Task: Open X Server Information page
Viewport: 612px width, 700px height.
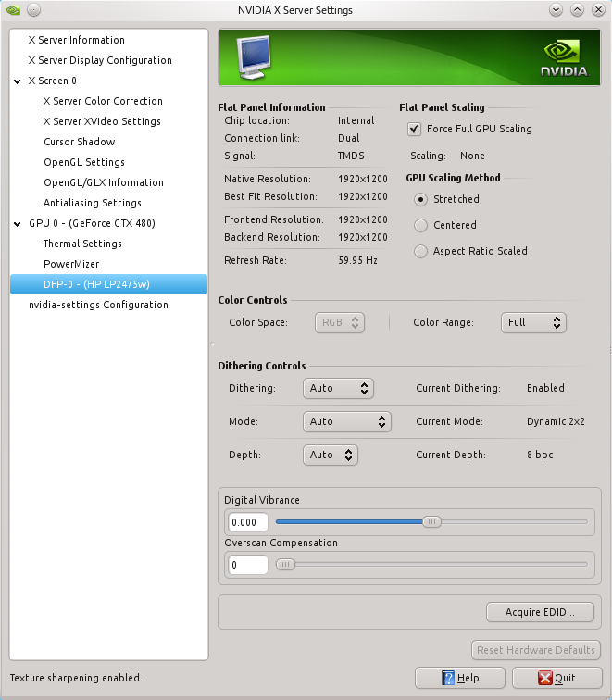Action: [x=76, y=40]
